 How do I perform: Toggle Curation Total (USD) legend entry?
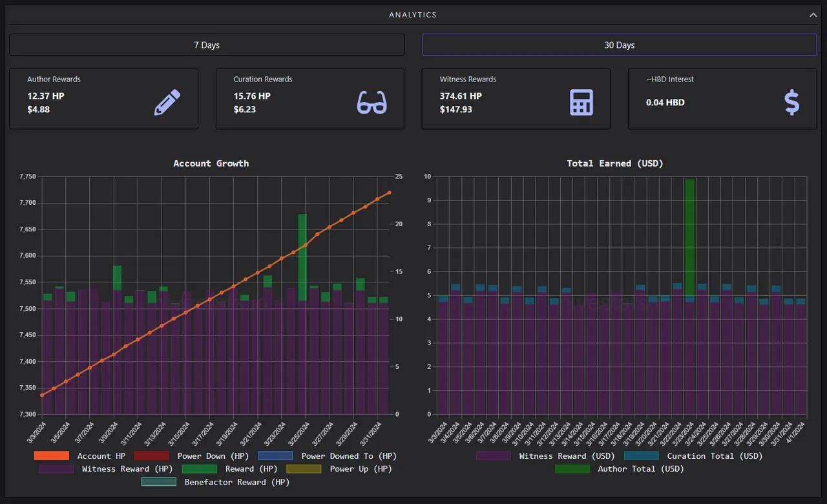pyautogui.click(x=693, y=456)
